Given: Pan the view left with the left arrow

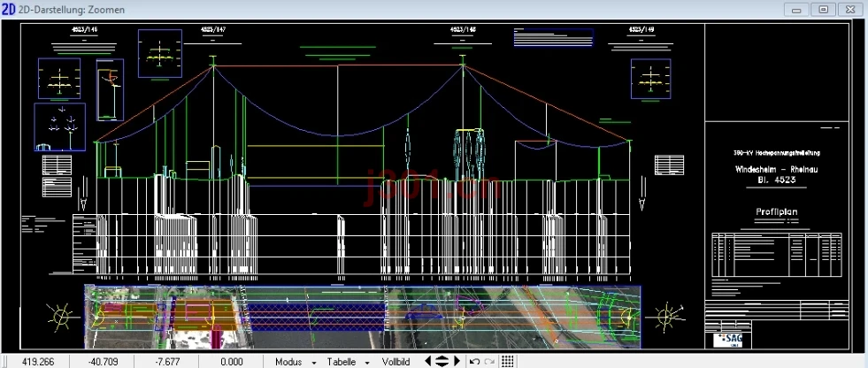Looking at the screenshot, I should 428,361.
